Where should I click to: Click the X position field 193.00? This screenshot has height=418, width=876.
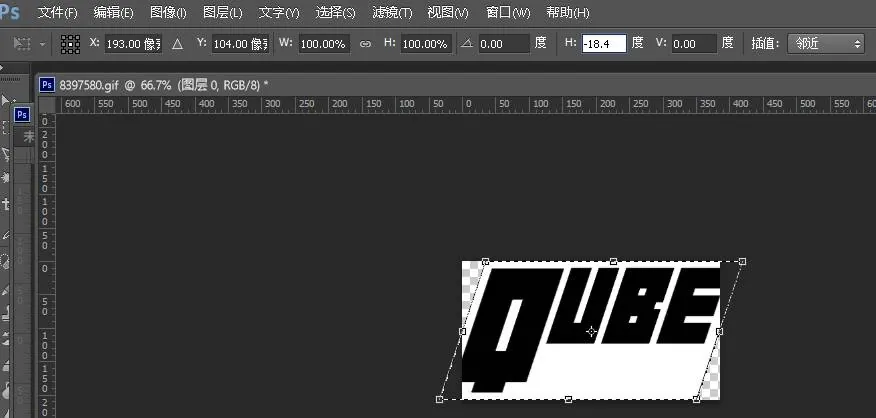pyautogui.click(x=133, y=44)
